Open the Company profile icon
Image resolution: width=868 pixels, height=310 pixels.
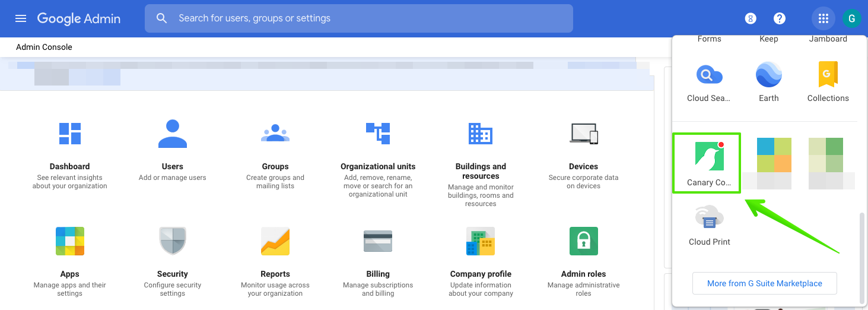481,241
